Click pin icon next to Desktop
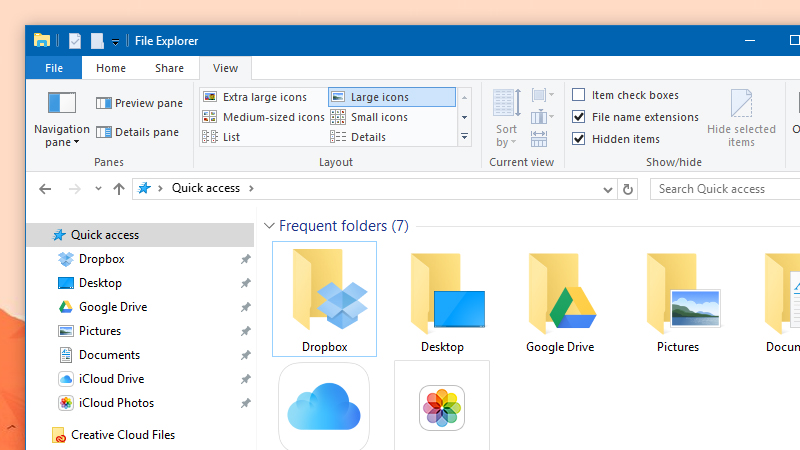Screen dimensions: 800x450 coord(245,283)
